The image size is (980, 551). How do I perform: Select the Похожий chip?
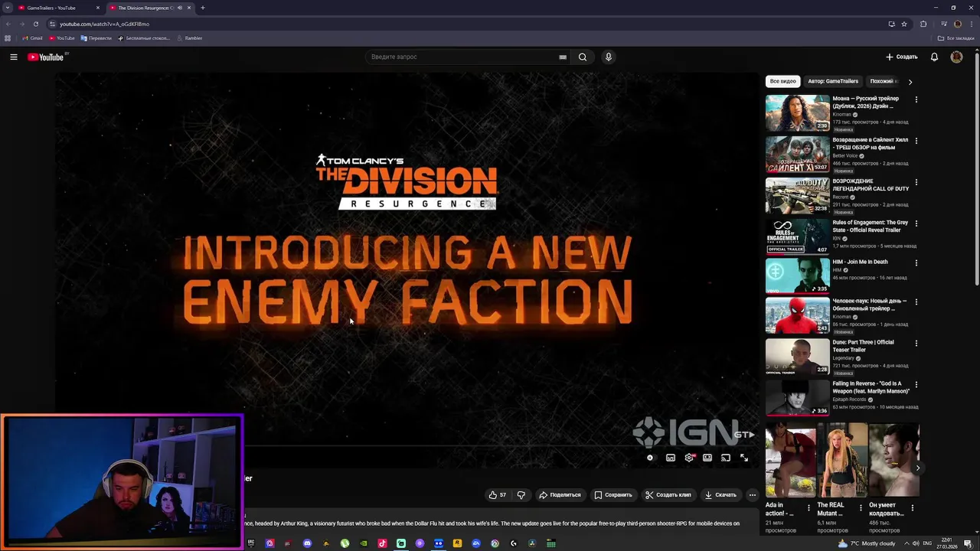881,81
